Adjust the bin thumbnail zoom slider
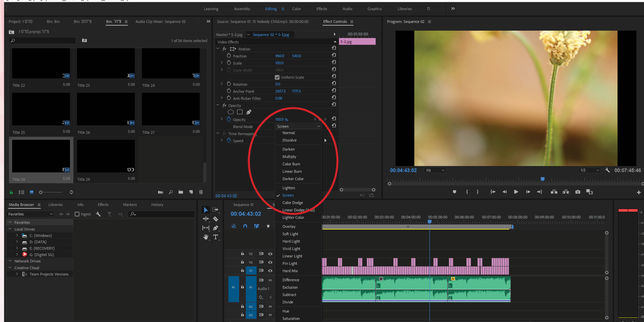The height and width of the screenshot is (322, 644). [41, 192]
